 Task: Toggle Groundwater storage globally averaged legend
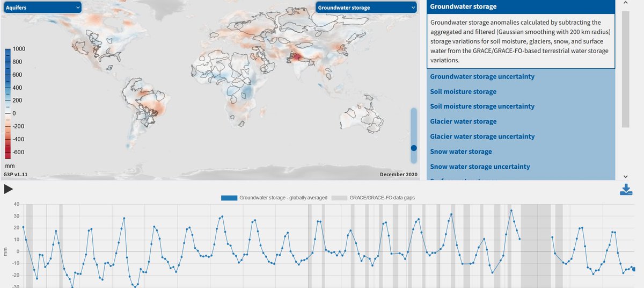tap(274, 198)
